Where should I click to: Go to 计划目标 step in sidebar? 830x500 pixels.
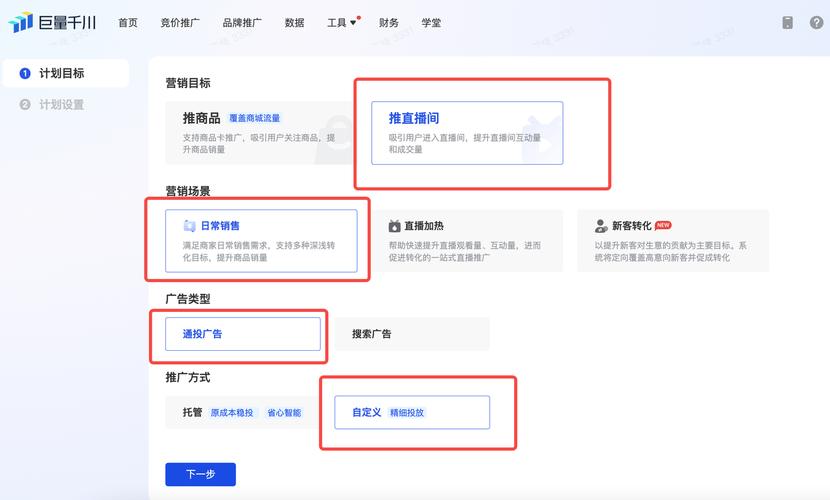tap(65, 74)
